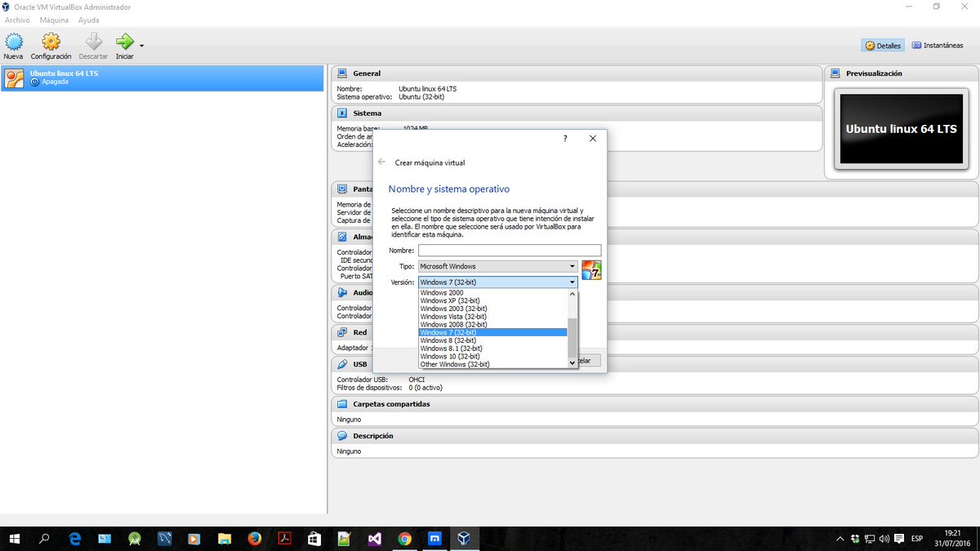Click the USB section icon
The height and width of the screenshot is (551, 980).
coord(342,364)
